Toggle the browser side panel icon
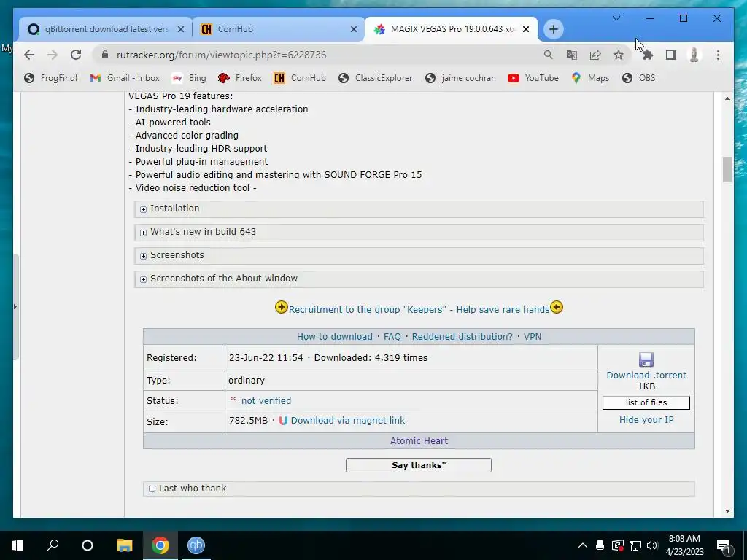 [671, 55]
